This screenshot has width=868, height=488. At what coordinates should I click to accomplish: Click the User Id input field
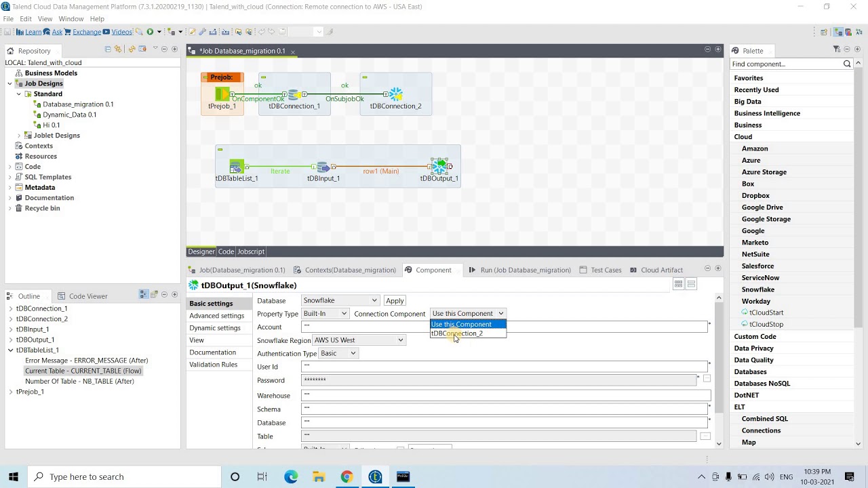(x=505, y=367)
